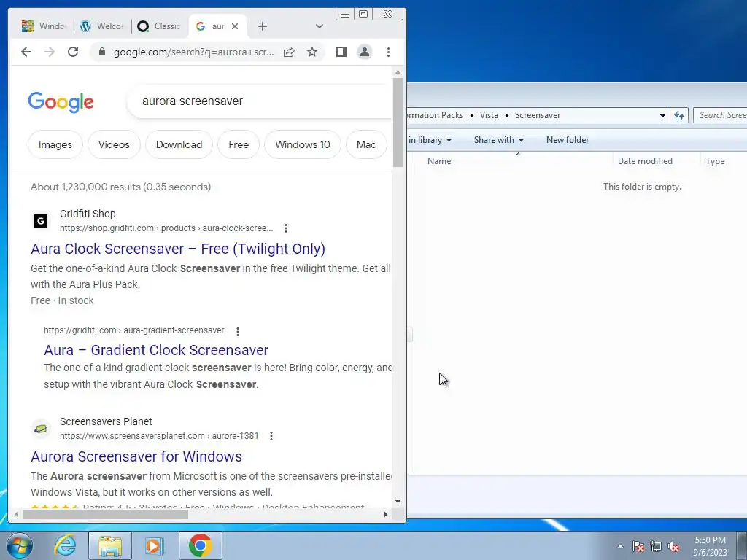This screenshot has width=747, height=560.
Task: Close the aurora search tab
Action: pyautogui.click(x=234, y=27)
